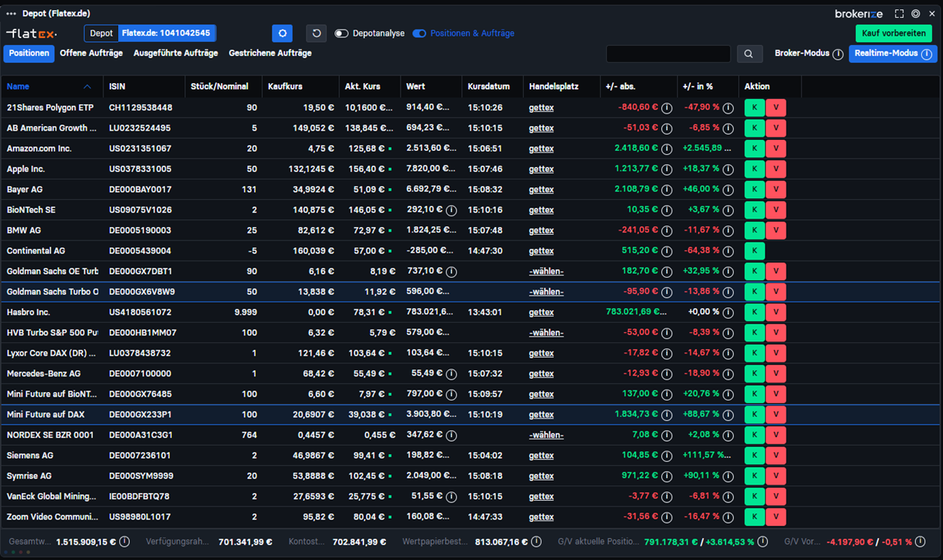Show info for Gesamtwert 1.515.909,15 €
Image resolution: width=943 pixels, height=560 pixels.
point(124,541)
